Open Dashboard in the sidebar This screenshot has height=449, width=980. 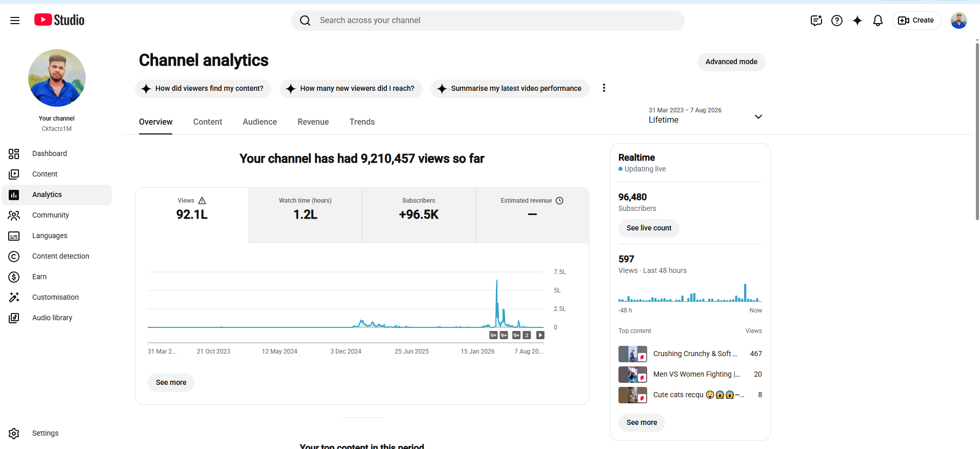(57, 153)
